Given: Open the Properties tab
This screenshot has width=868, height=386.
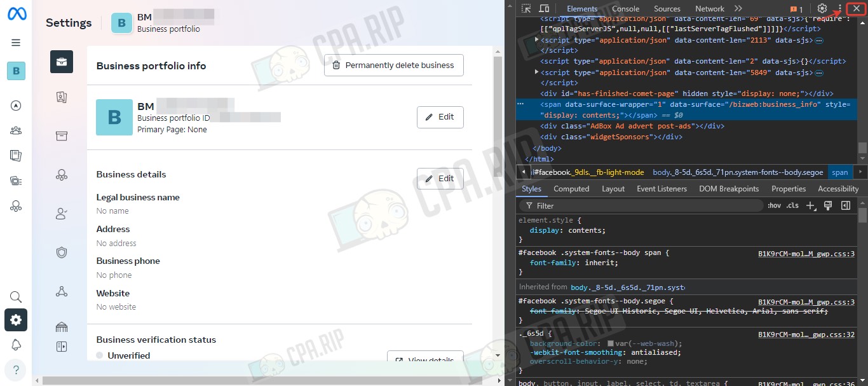Looking at the screenshot, I should click(789, 189).
